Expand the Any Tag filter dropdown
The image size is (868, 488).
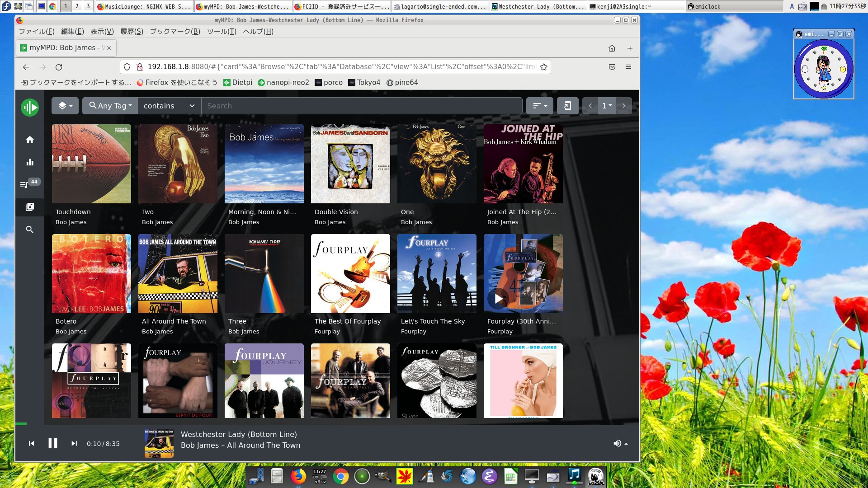110,106
